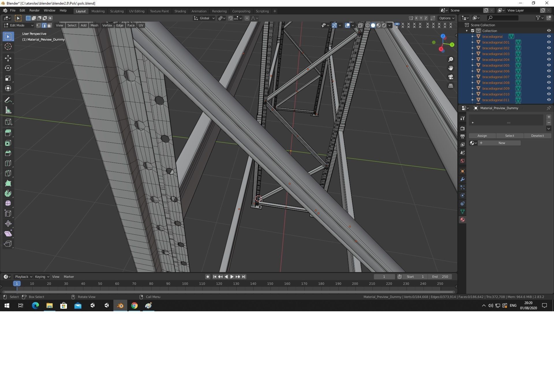
Task: Activate the Rotate tool
Action: pos(8,68)
